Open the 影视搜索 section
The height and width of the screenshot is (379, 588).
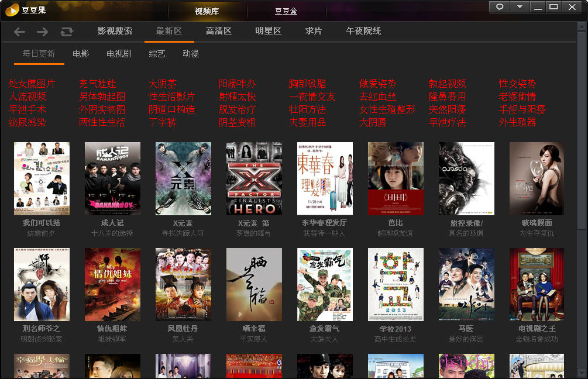click(x=115, y=31)
